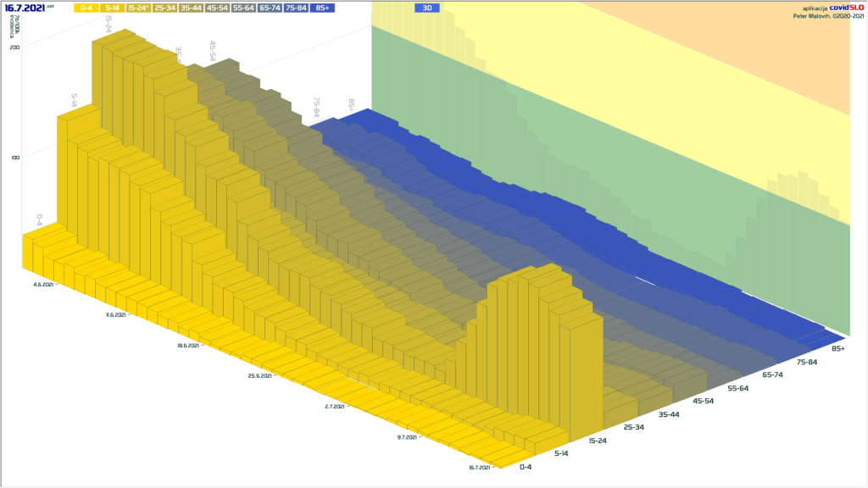The height and width of the screenshot is (488, 868).
Task: Select the 2.7.2021 date axis marker
Action: 335,407
